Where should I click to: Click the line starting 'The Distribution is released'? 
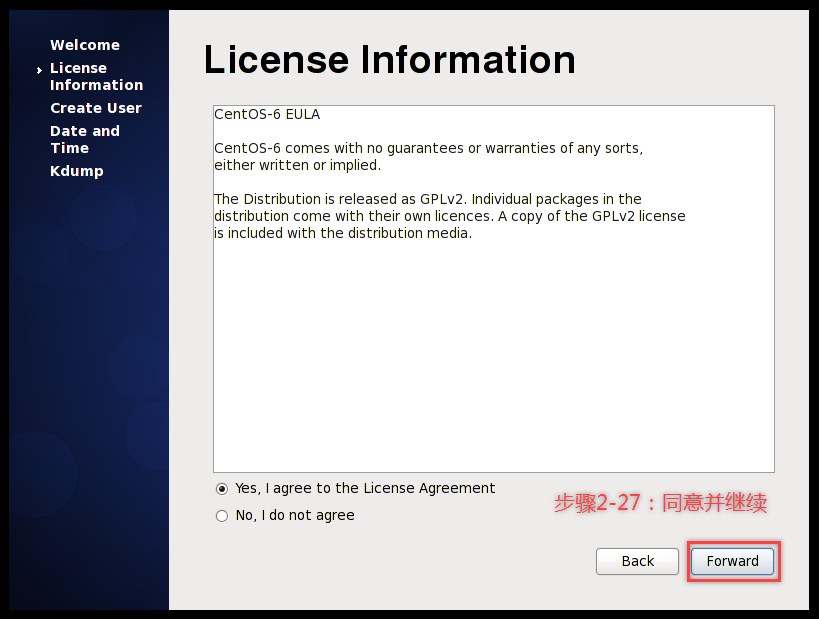428,199
